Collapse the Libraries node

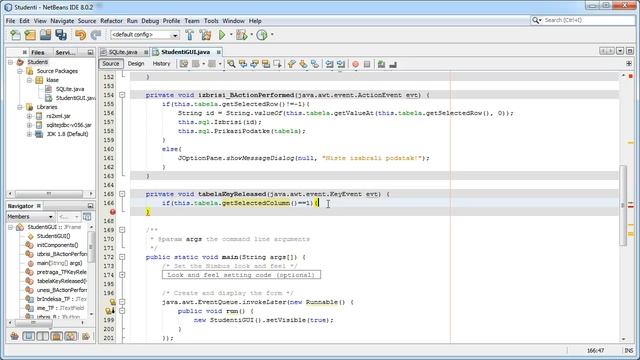tap(20, 107)
